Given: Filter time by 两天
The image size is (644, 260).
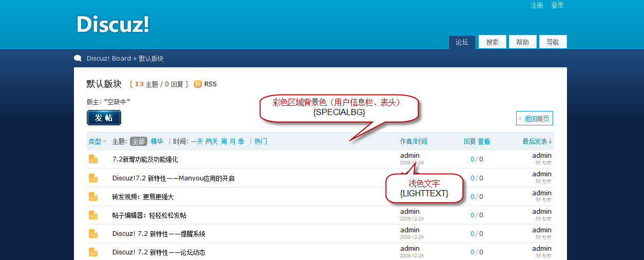Looking at the screenshot, I should [212, 141].
